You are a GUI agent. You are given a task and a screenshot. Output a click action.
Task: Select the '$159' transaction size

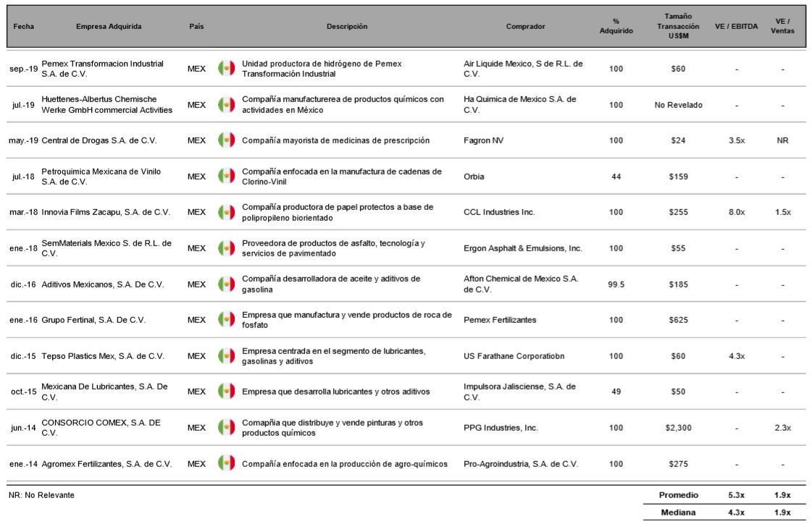tap(679, 177)
